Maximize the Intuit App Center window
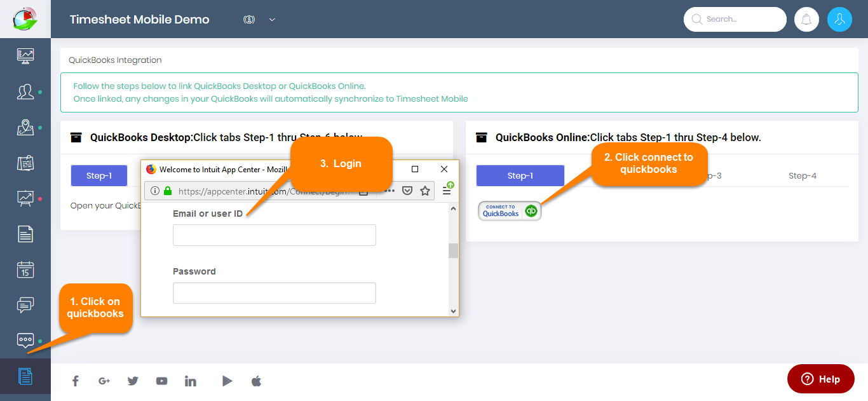868x401 pixels. (415, 169)
